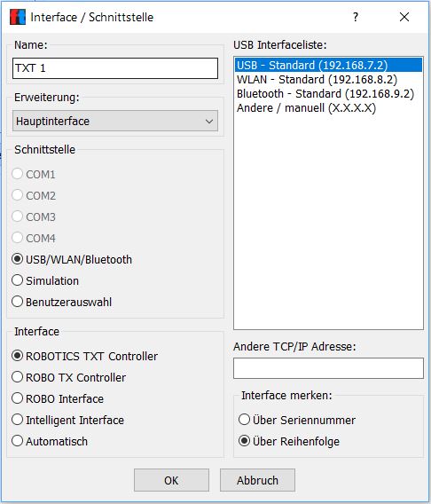Open the help question mark button
Image resolution: width=431 pixels, height=504 pixels.
click(356, 17)
